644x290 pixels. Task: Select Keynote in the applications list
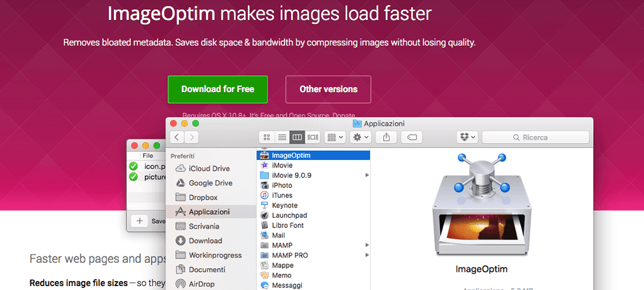tap(314, 206)
